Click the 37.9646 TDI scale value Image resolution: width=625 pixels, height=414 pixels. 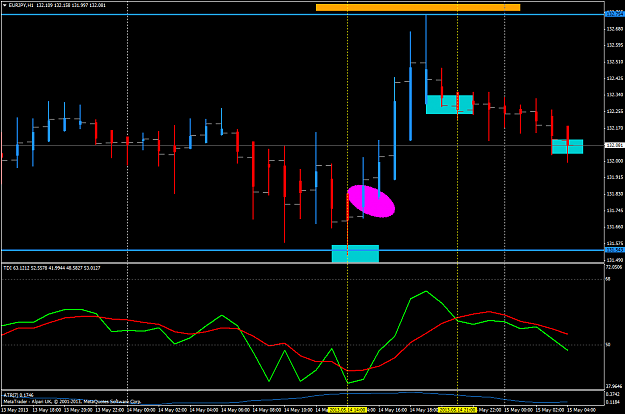[614, 386]
